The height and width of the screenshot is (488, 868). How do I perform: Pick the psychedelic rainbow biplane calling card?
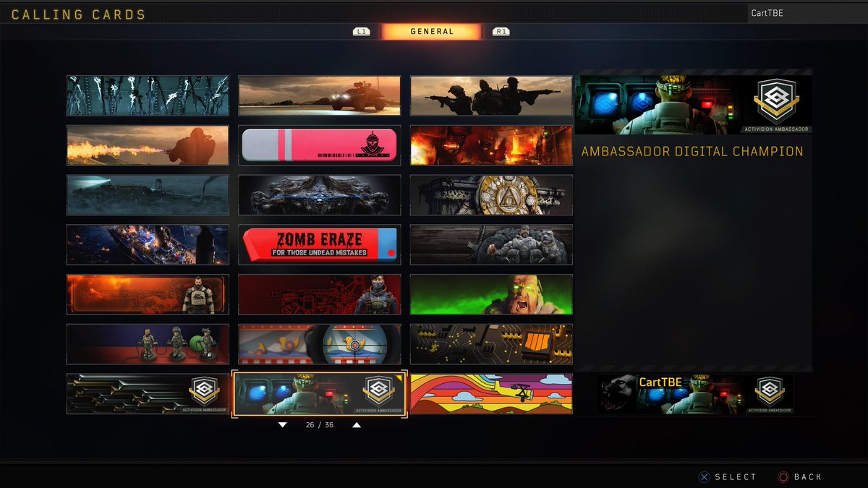492,394
